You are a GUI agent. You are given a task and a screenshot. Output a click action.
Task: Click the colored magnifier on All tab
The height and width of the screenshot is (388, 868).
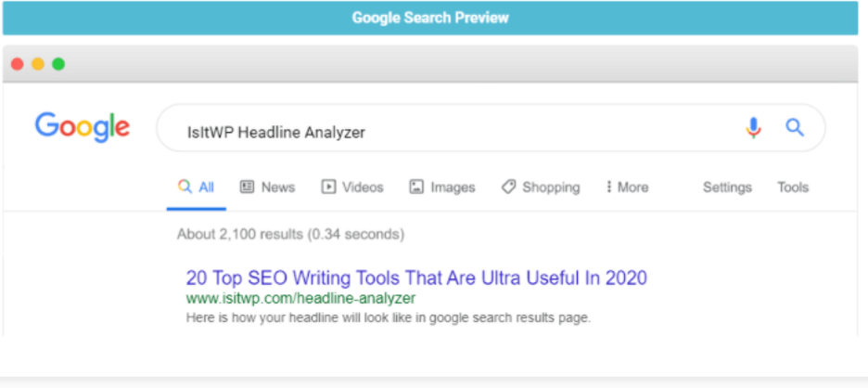tap(185, 187)
